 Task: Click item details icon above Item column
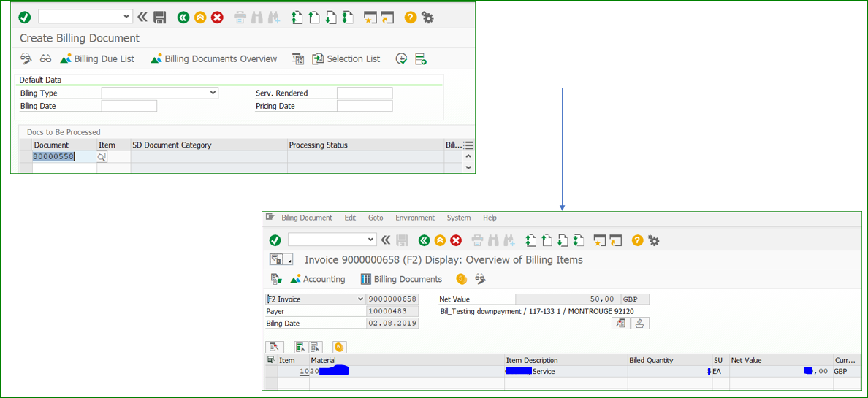[275, 347]
